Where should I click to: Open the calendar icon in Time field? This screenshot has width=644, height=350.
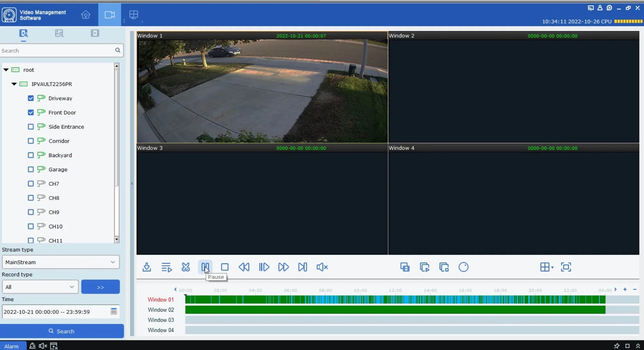(114, 311)
